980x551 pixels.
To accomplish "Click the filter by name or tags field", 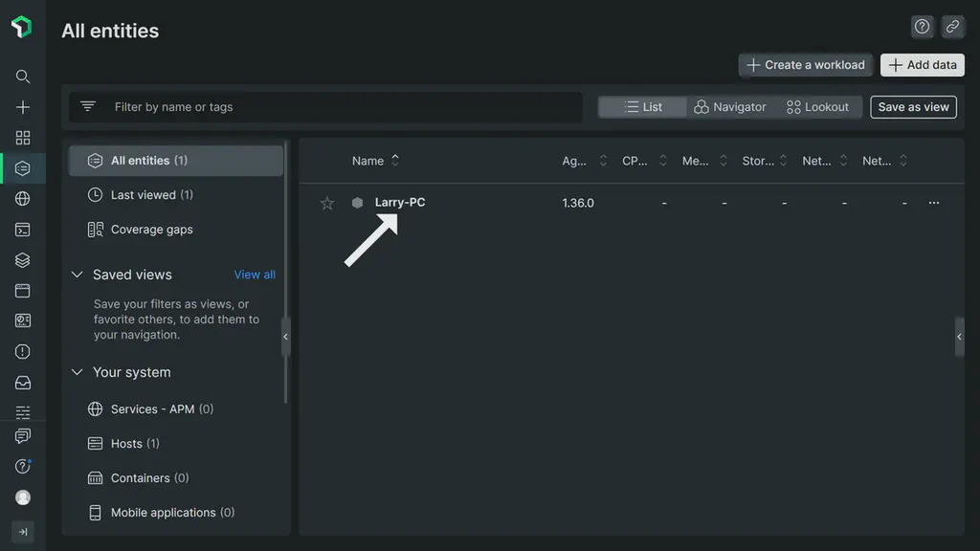I will pos(287,105).
